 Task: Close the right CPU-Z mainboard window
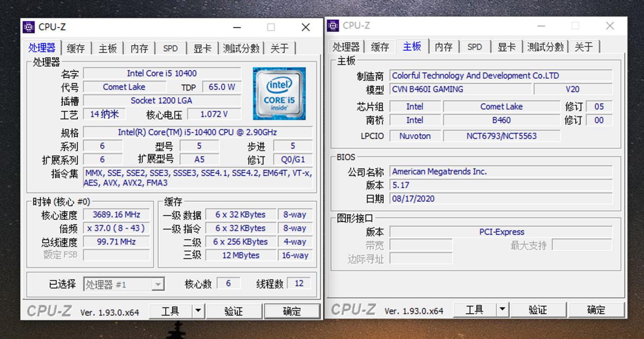coord(609,26)
